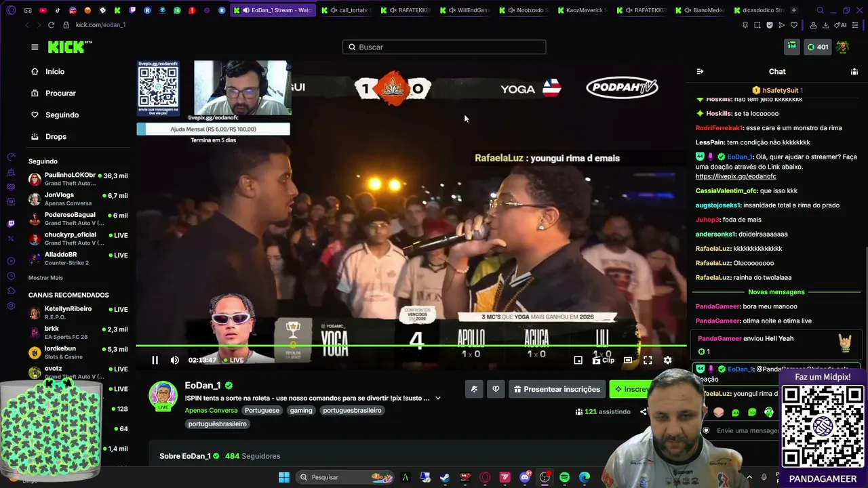Viewport: 868px width, 488px height.
Task: Open the user profile avatar menu
Action: click(x=843, y=47)
